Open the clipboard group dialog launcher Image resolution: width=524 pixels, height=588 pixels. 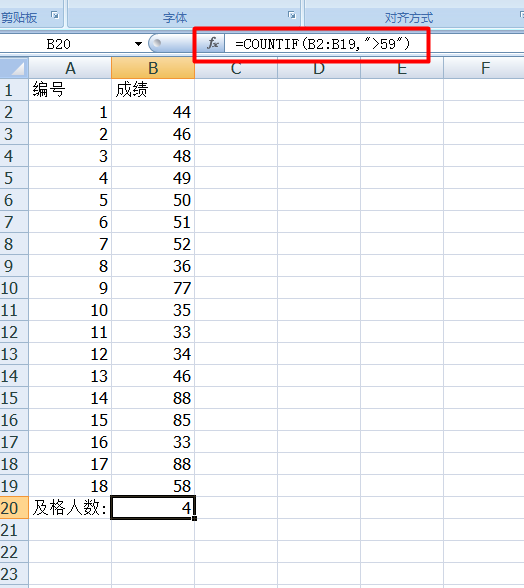tap(55, 15)
